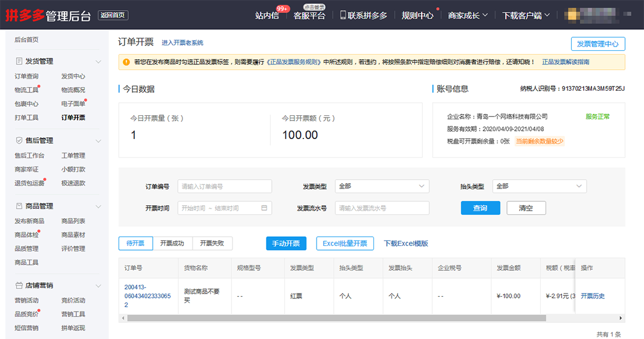The width and height of the screenshot is (644, 339).
Task: Open 发货中心 in sidebar
Action: click(73, 76)
